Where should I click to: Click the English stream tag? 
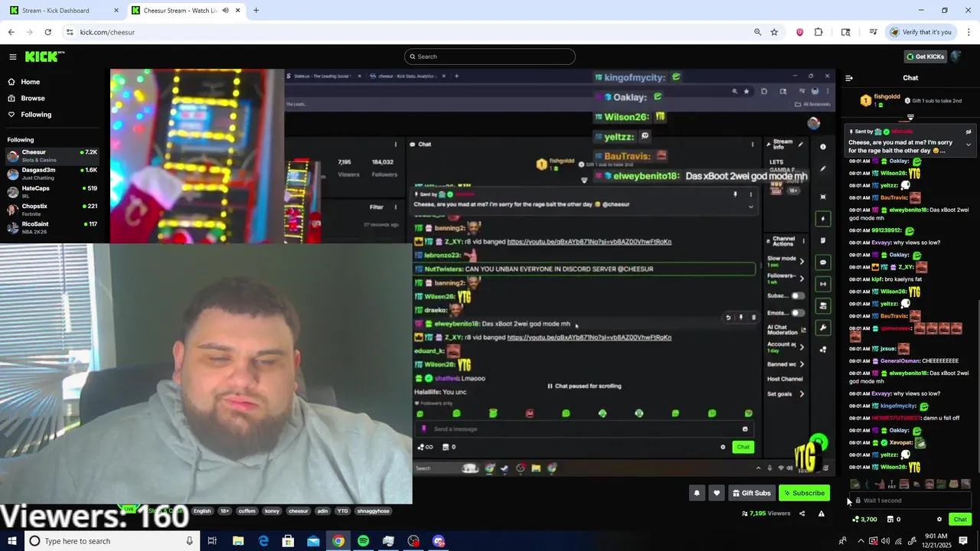pyautogui.click(x=202, y=511)
